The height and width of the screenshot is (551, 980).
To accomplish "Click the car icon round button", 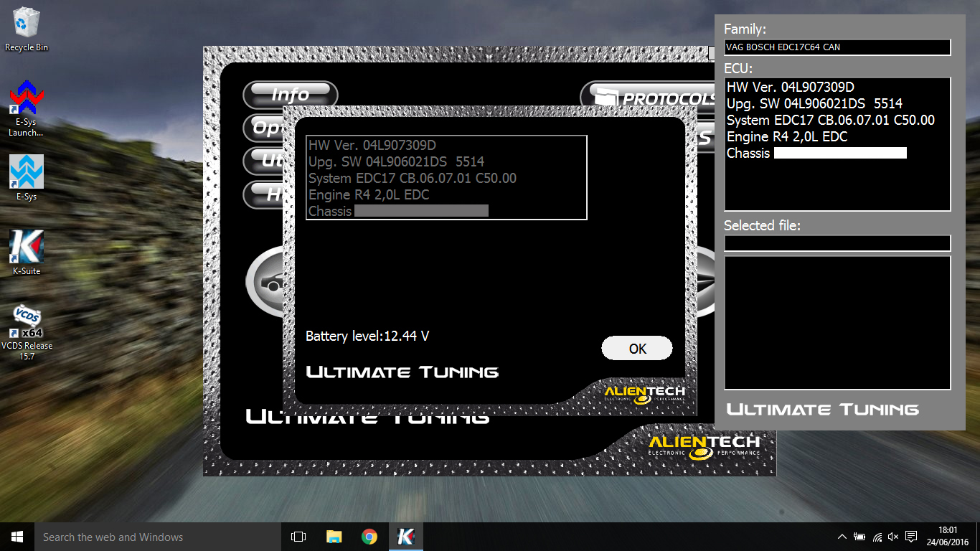I will click(267, 283).
